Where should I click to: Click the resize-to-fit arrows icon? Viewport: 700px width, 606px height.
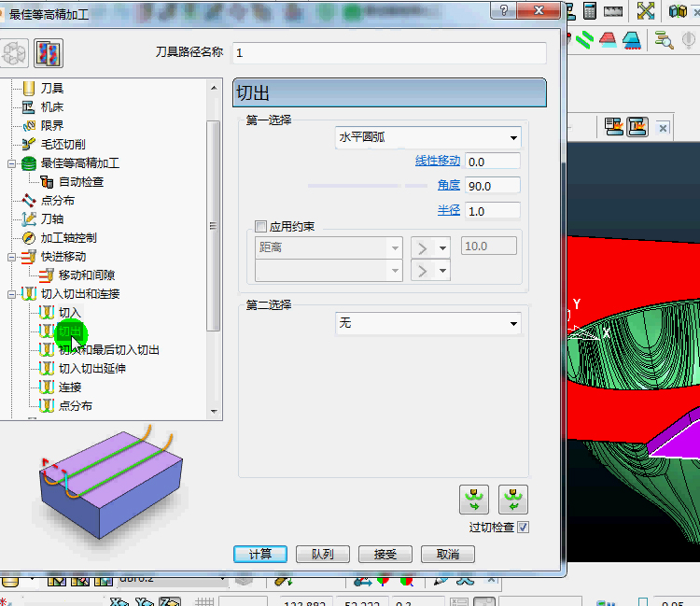tap(646, 10)
